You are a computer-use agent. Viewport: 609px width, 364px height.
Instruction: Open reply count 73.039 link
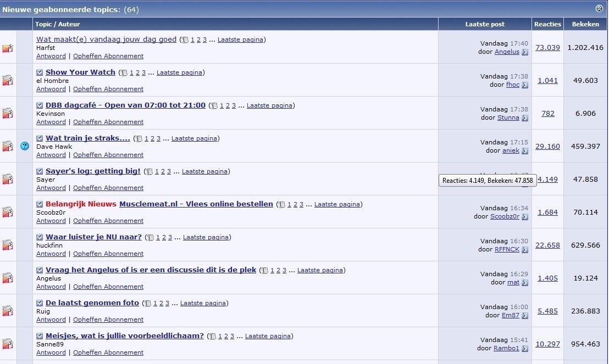(x=547, y=48)
